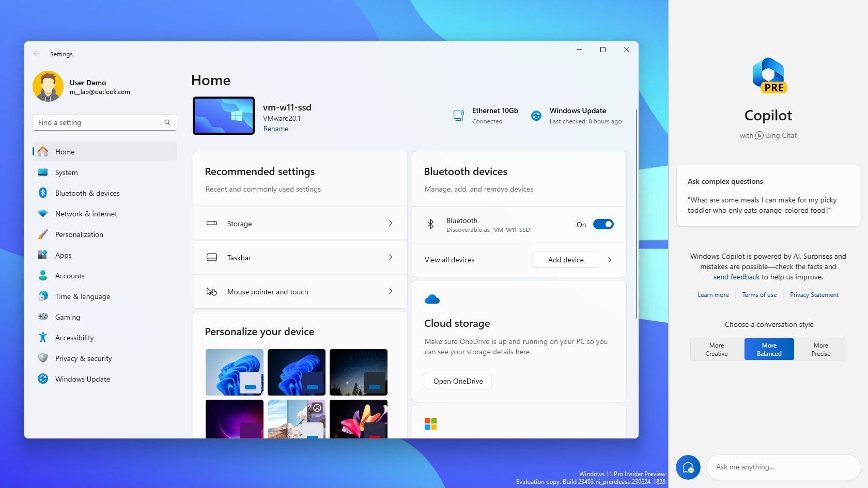Click Open OneDrive button
Image resolution: width=868 pixels, height=488 pixels.
tap(458, 381)
